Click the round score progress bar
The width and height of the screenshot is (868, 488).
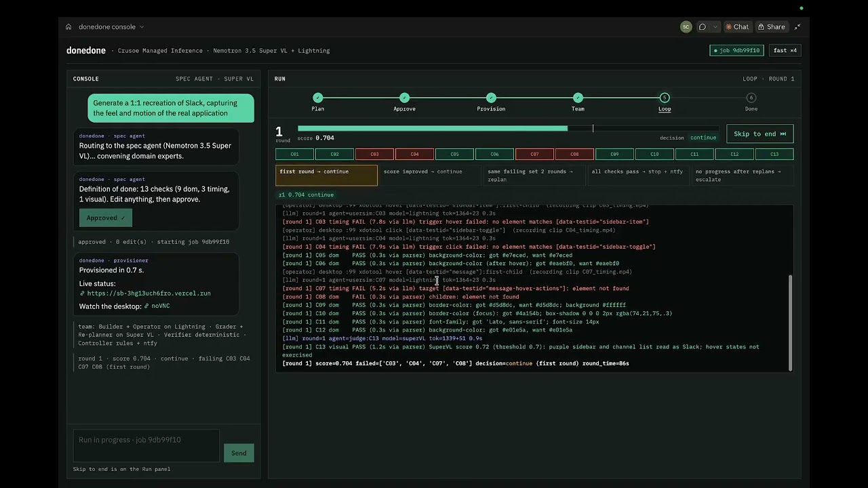point(508,128)
